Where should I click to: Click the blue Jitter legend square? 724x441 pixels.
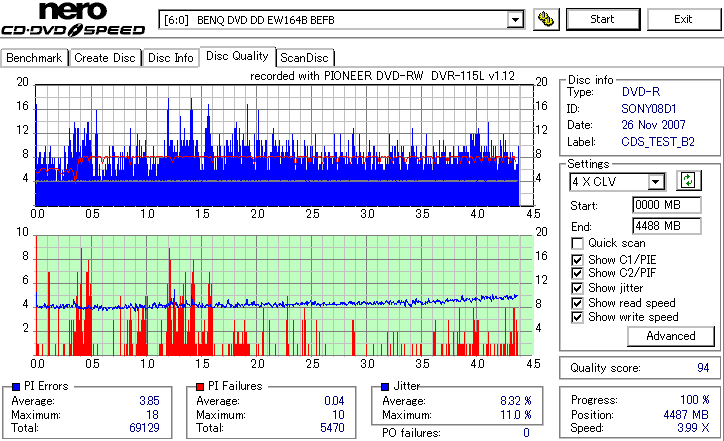[x=385, y=387]
